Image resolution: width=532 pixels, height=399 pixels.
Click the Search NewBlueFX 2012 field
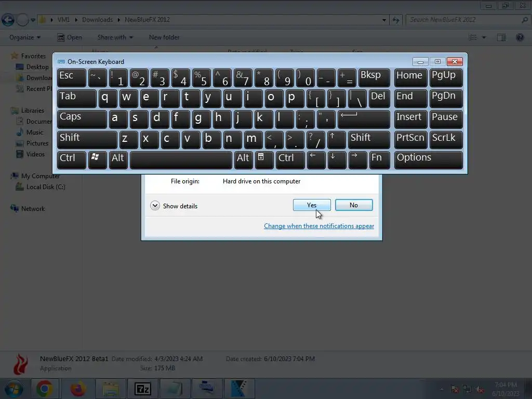(x=468, y=20)
